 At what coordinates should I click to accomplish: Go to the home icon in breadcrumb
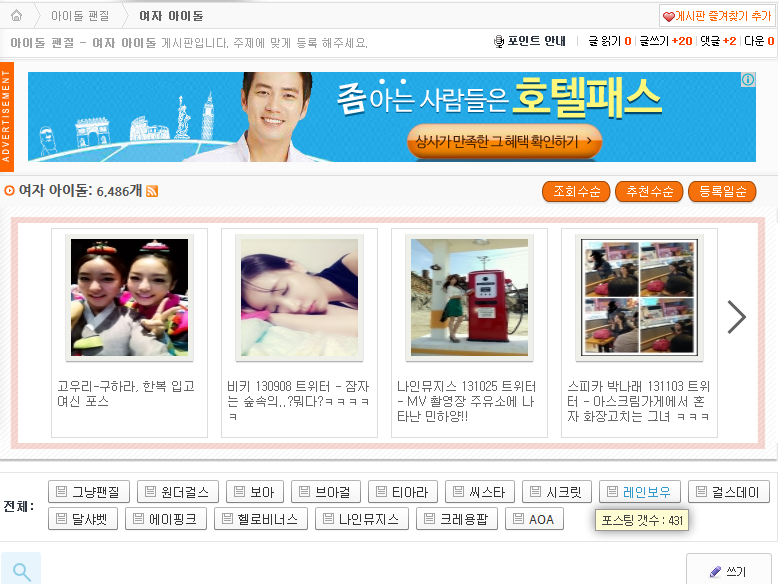pos(16,15)
